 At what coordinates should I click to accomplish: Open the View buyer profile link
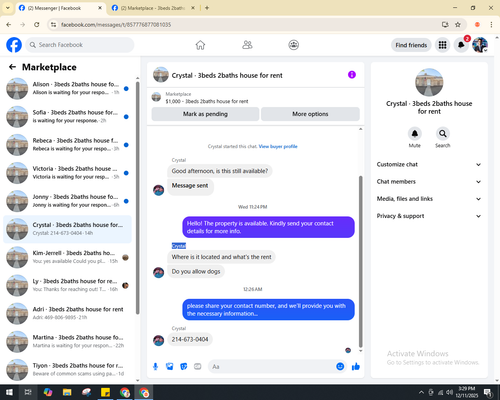click(278, 146)
